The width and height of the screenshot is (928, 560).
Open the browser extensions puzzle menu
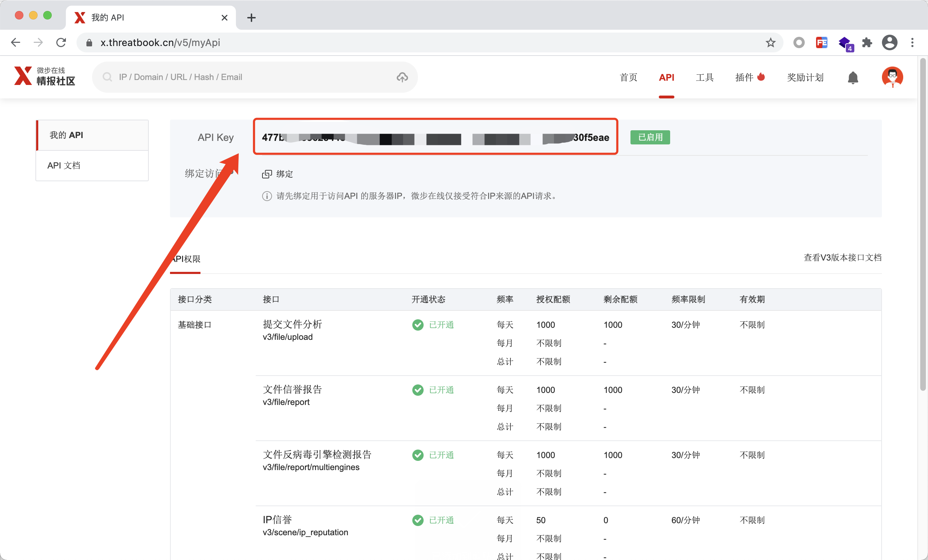[867, 42]
